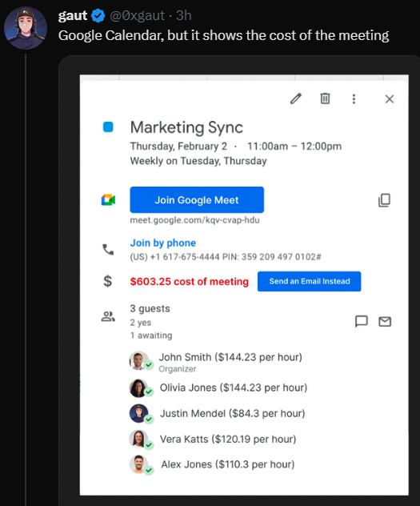Click the tweet text about Google Calendar
420x506 pixels.
[x=224, y=35]
